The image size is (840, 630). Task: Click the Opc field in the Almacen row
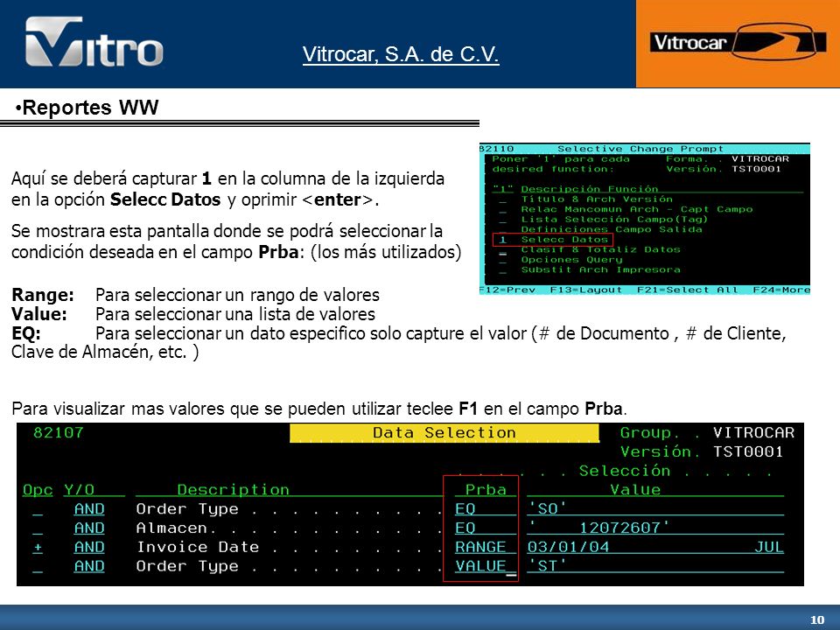38,528
